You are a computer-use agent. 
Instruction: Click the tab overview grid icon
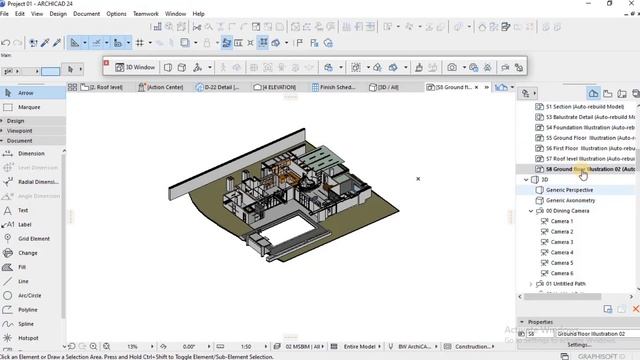[x=72, y=87]
